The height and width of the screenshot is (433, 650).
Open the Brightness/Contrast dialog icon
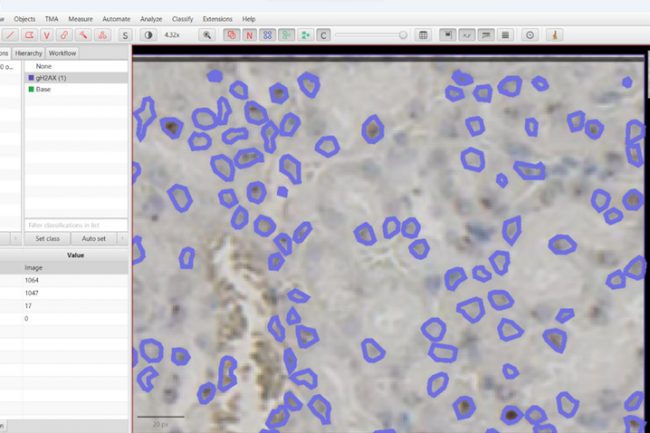click(149, 35)
